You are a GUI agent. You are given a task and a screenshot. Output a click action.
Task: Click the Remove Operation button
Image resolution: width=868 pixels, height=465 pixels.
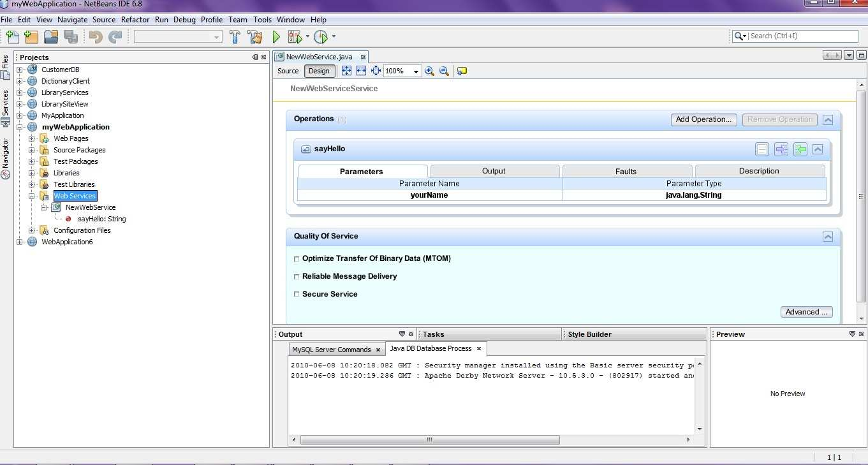coord(780,119)
